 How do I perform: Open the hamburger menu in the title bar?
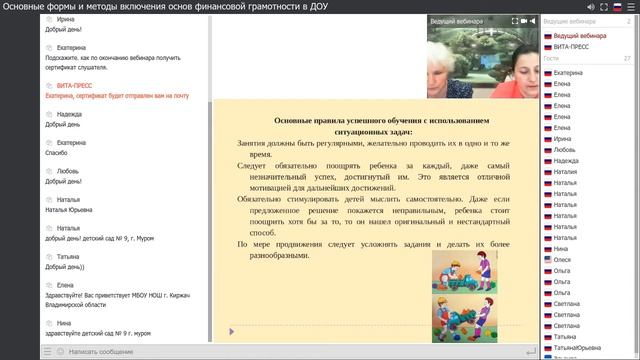tap(631, 7)
